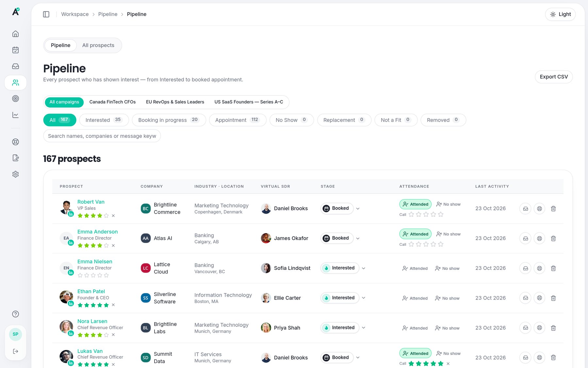The image size is (588, 368).
Task: Click the search names input field
Action: (102, 136)
